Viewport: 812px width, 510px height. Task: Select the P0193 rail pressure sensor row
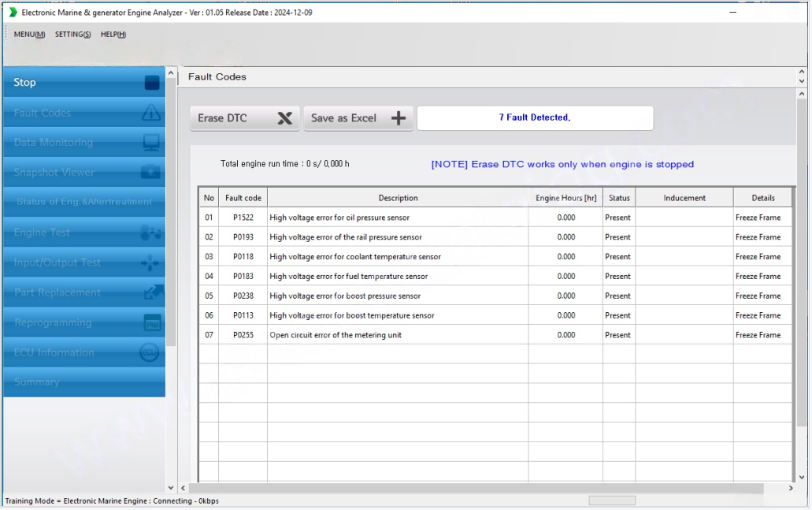click(x=398, y=237)
